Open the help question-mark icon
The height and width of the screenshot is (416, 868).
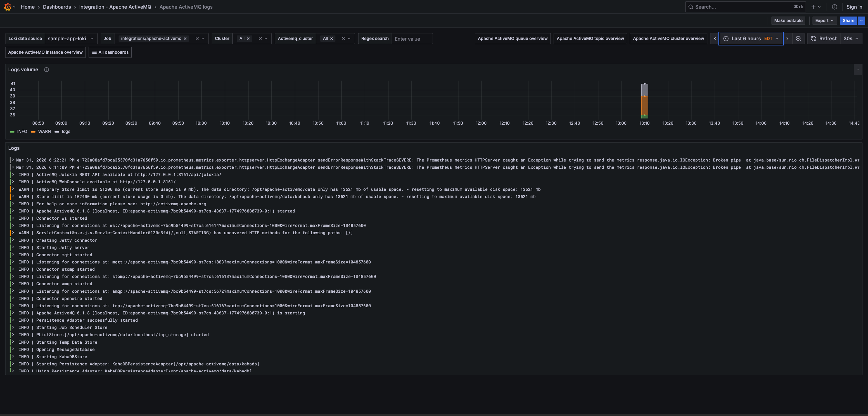point(835,7)
